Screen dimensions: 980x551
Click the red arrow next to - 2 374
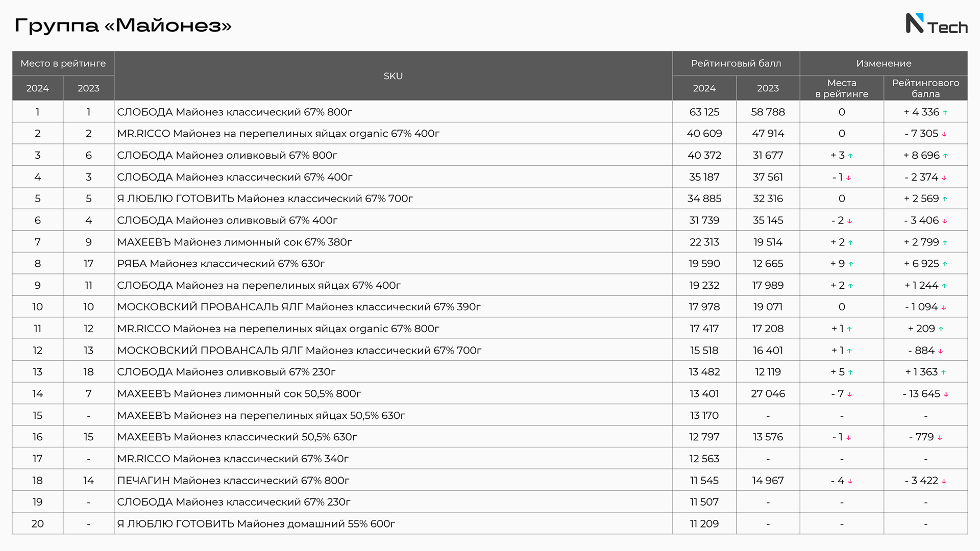coord(944,178)
